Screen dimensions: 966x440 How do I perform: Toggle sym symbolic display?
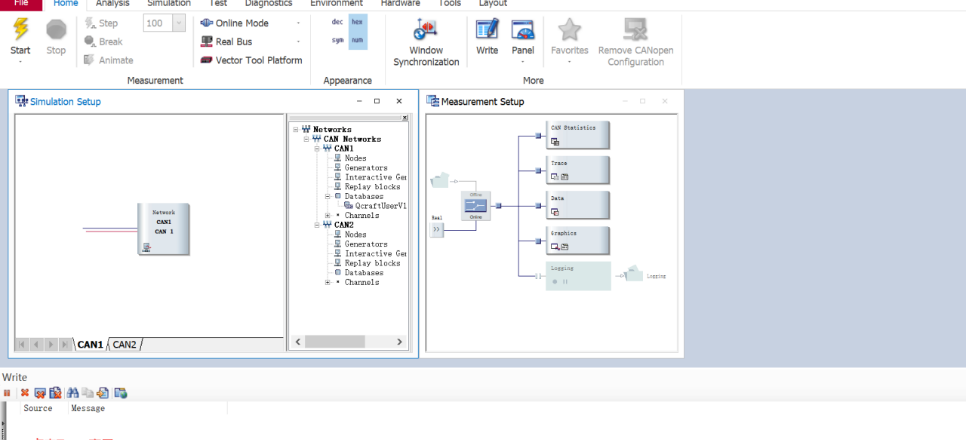(338, 39)
